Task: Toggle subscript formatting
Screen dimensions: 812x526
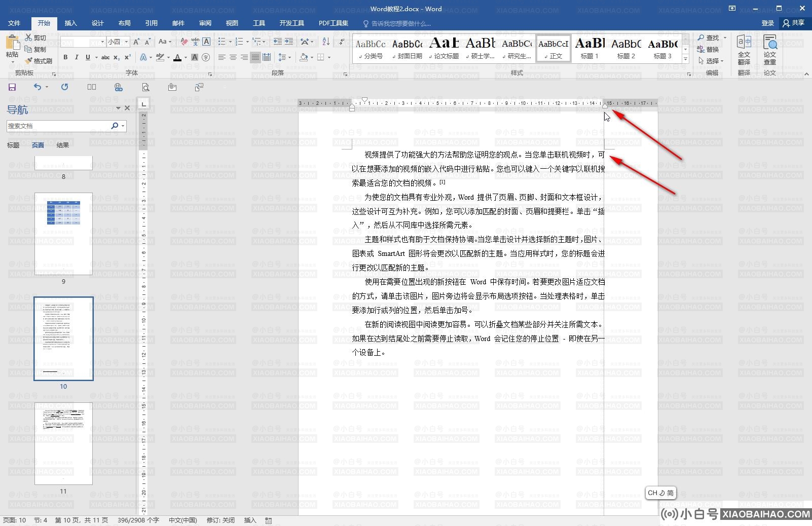Action: pyautogui.click(x=117, y=57)
